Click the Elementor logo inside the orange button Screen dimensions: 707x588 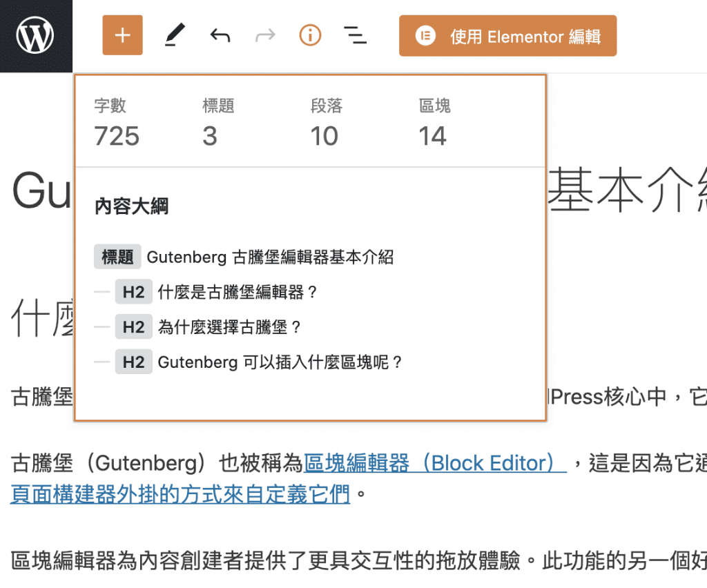[x=425, y=36]
